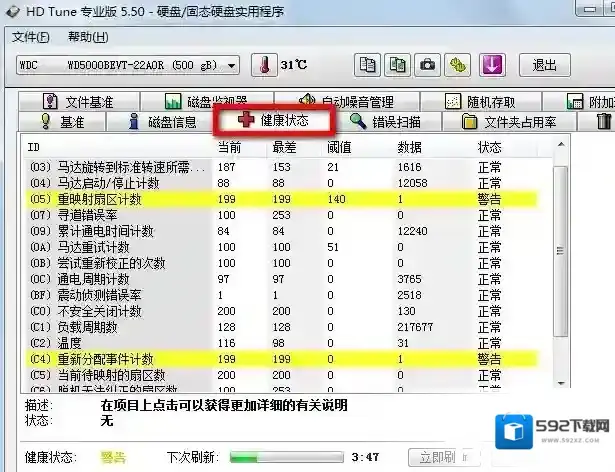Click the 31℃ temperature reading
615x472 pixels.
294,65
